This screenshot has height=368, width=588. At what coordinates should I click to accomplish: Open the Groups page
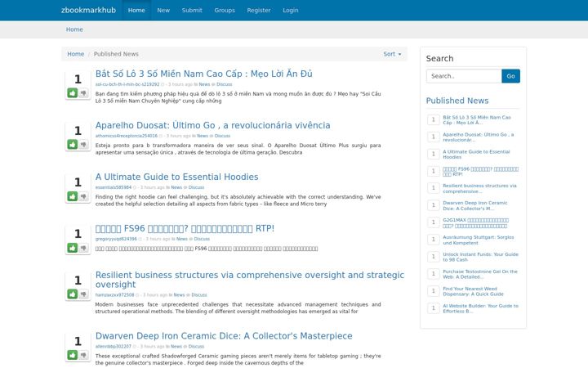[x=225, y=10]
